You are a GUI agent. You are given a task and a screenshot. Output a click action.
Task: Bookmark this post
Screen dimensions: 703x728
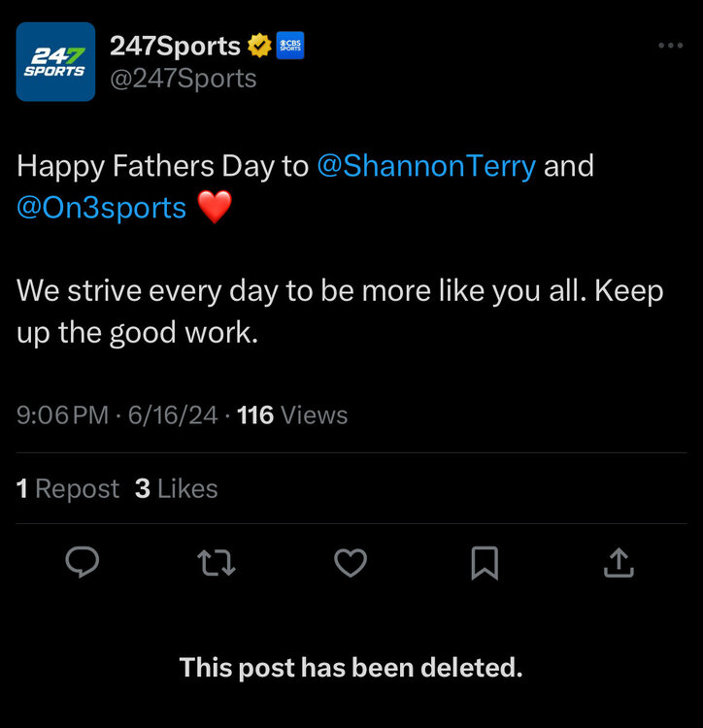coord(485,562)
